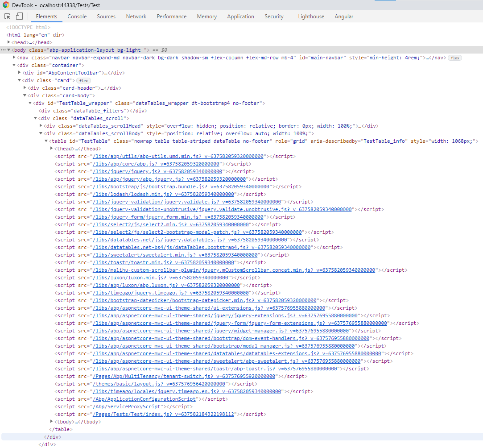Toggle the flex badge on card div
The height and width of the screenshot is (448, 483).
coord(83,81)
